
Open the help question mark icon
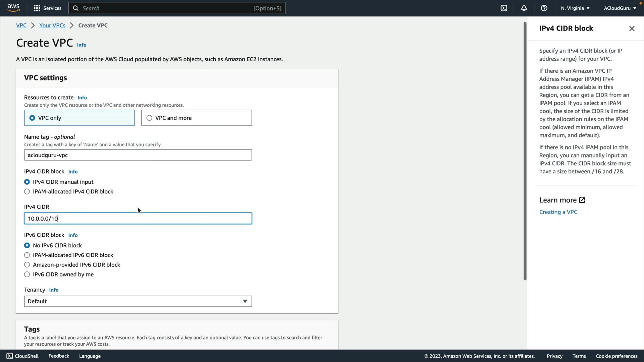coord(544,8)
